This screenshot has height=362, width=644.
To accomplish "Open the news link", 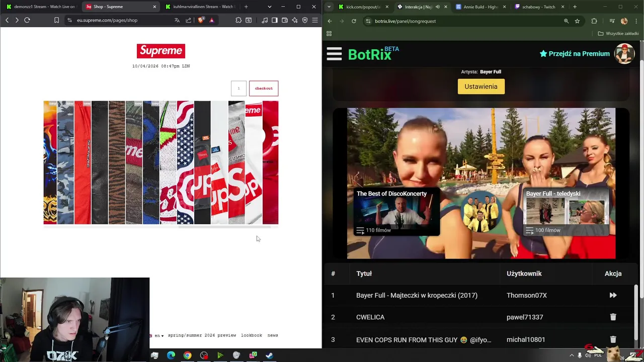I will 273,335.
